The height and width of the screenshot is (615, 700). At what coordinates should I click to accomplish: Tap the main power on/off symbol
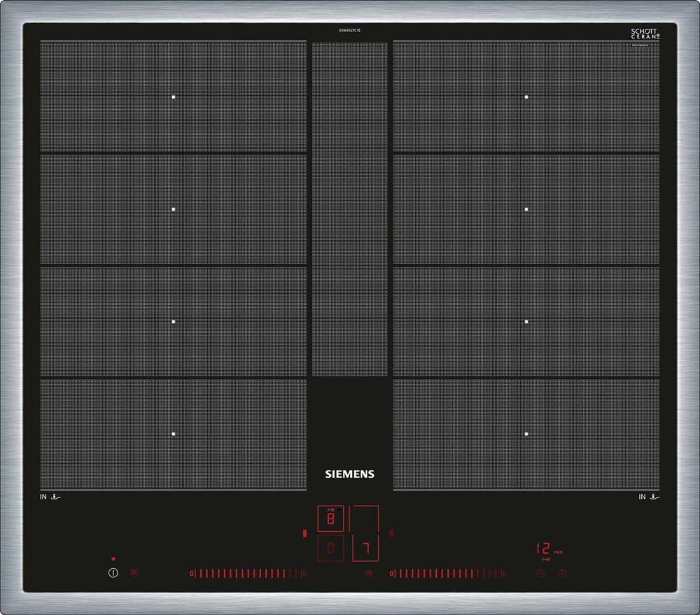tap(113, 572)
